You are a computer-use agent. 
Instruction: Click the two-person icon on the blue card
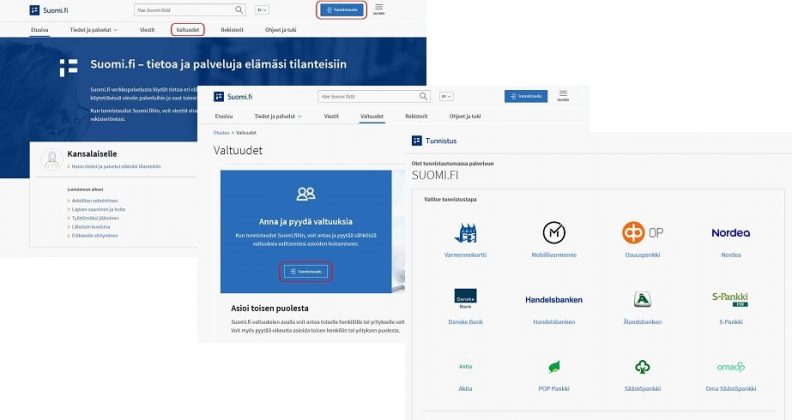[x=306, y=194]
